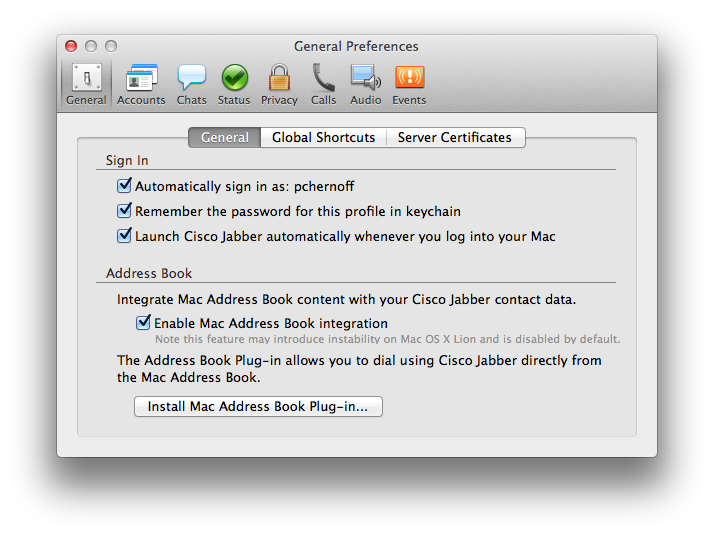
Task: Click the Sign In section heading
Action: 127,160
